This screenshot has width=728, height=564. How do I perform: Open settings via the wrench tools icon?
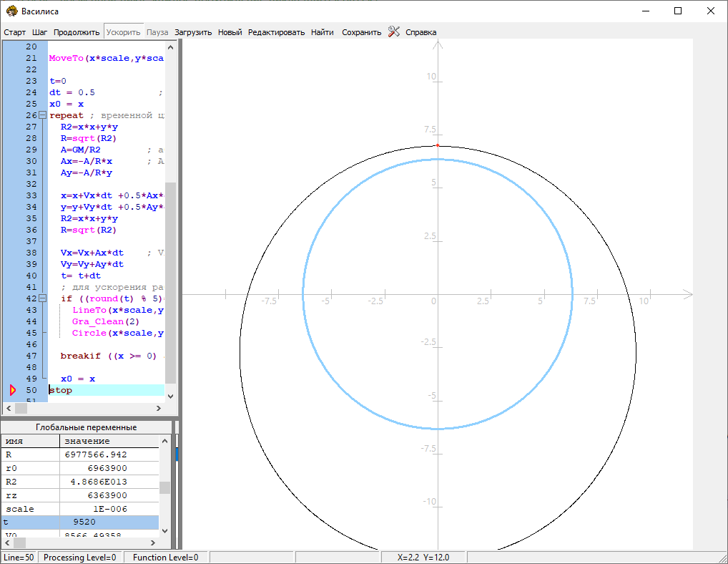394,31
